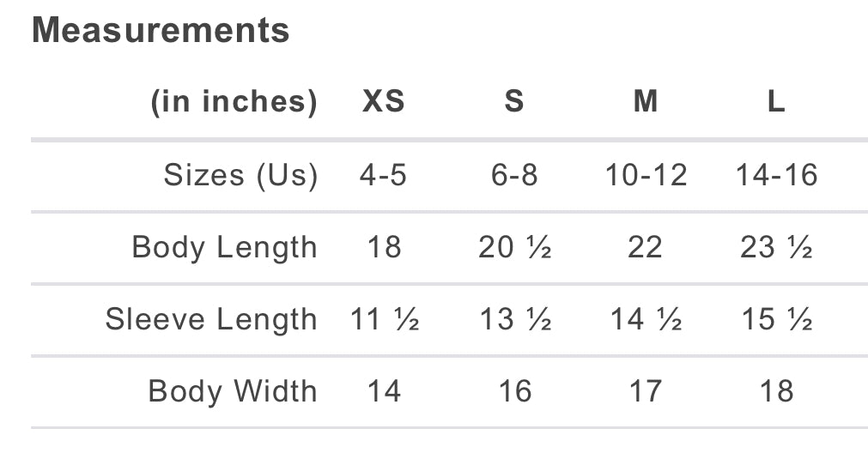Click the Body Width row label
868x453 pixels.
click(233, 392)
